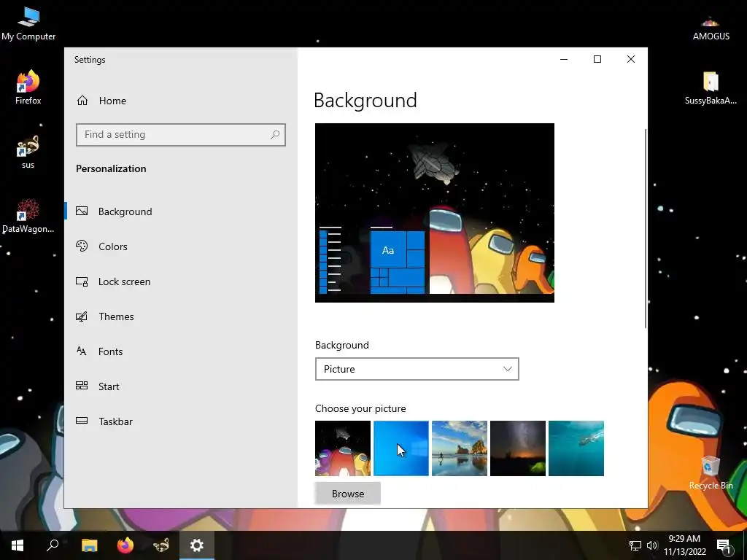Click the background preview image
The height and width of the screenshot is (560, 747).
coord(435,212)
